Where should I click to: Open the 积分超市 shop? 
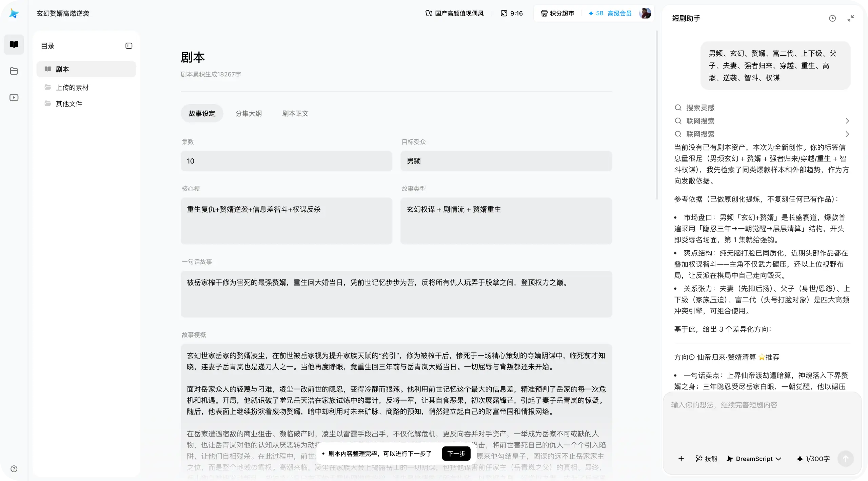pos(557,13)
